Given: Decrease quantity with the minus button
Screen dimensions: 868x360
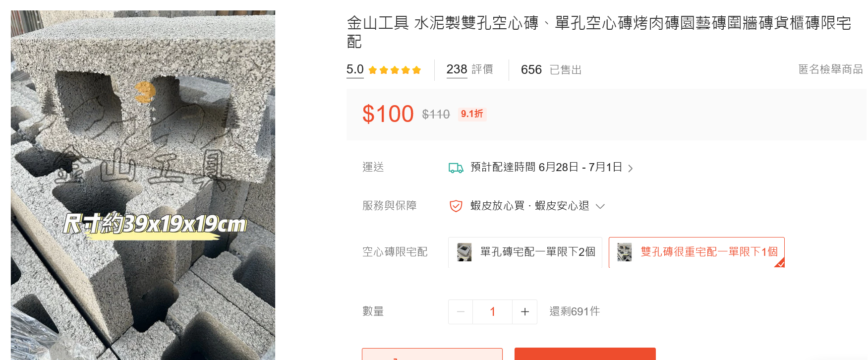Looking at the screenshot, I should [x=461, y=312].
